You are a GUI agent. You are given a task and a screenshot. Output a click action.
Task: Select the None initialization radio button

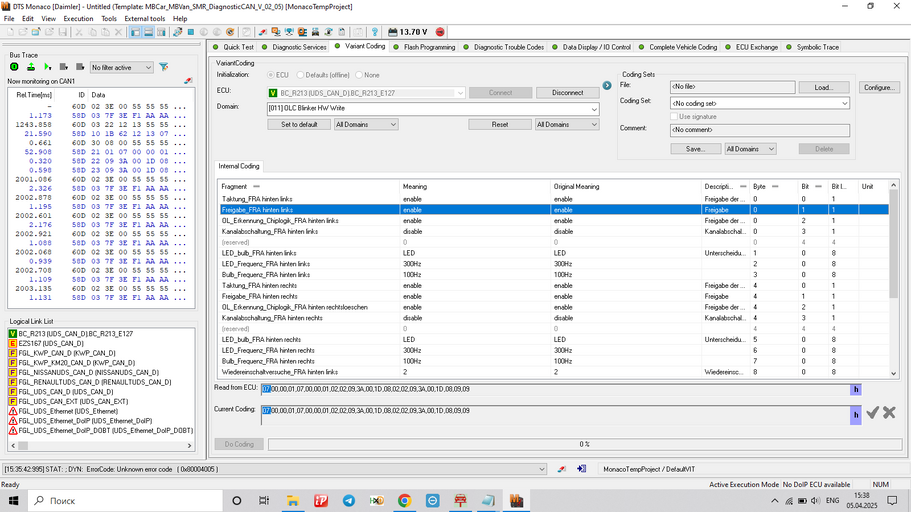pos(359,75)
